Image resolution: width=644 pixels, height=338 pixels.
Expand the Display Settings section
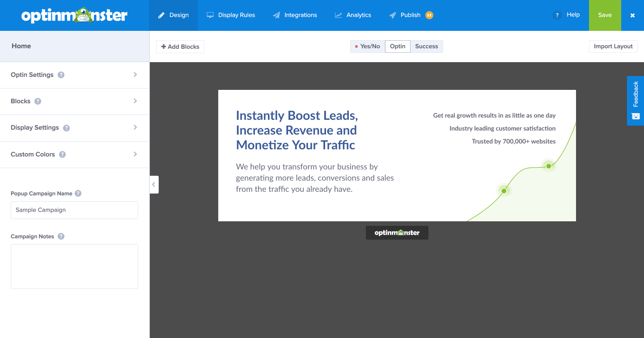coord(74,128)
